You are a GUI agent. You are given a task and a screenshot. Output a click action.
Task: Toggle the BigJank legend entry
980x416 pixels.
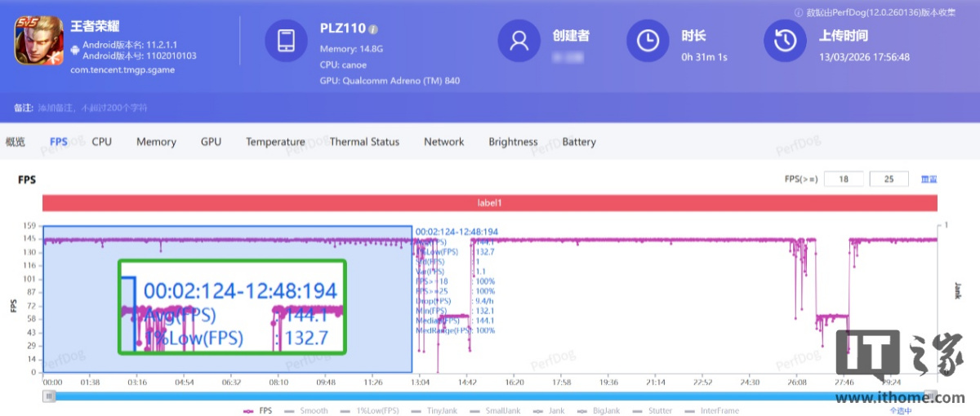point(599,411)
